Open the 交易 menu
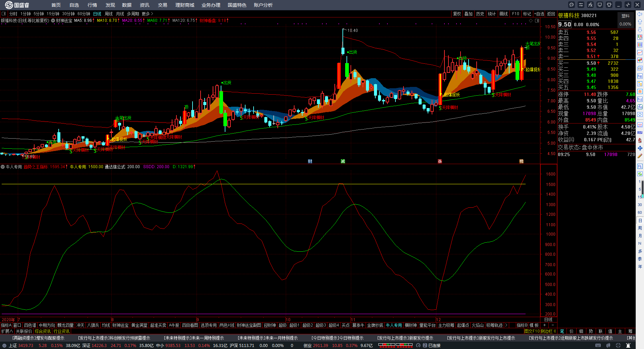The image size is (644, 349). tap(162, 5)
